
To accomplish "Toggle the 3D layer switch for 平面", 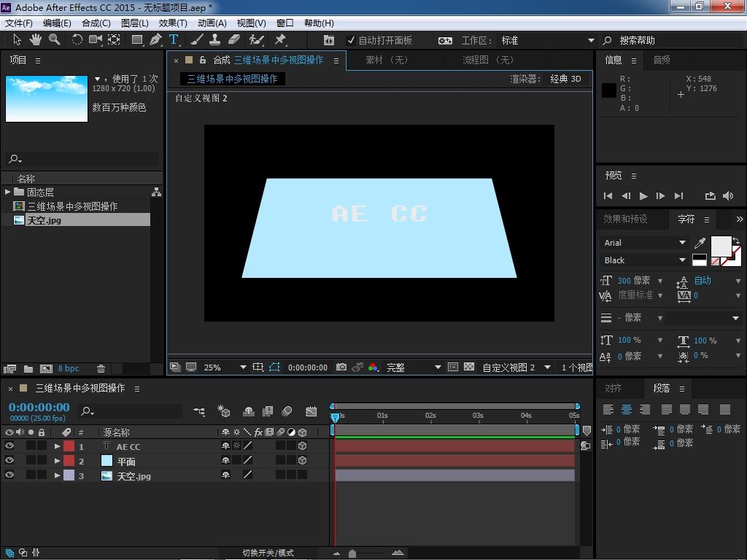I will pyautogui.click(x=302, y=461).
